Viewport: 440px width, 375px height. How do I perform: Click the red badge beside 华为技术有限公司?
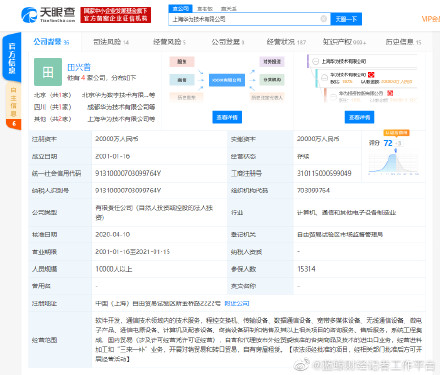(371, 75)
